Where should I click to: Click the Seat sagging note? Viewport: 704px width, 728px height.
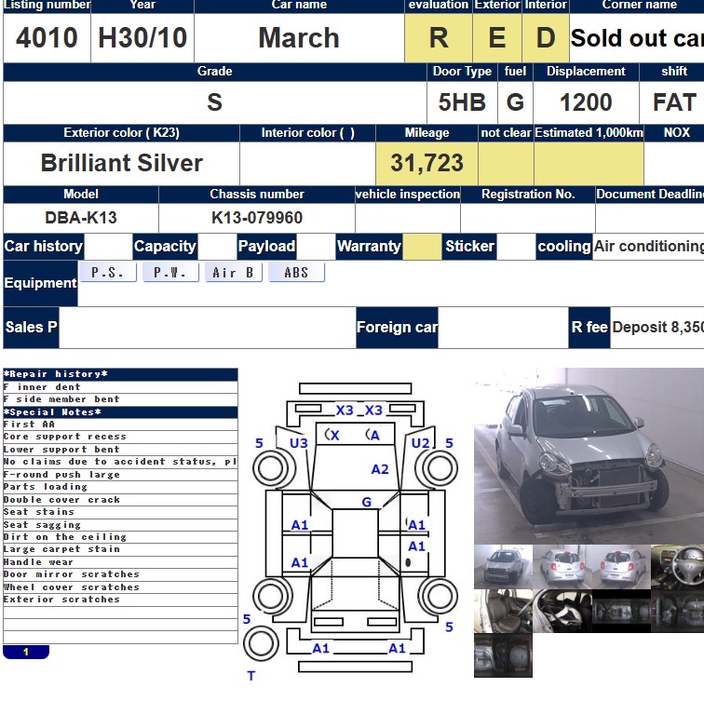[x=120, y=525]
